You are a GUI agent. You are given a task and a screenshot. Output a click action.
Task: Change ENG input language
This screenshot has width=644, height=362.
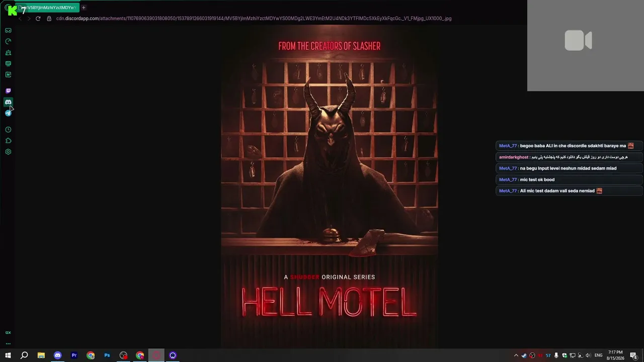click(599, 355)
